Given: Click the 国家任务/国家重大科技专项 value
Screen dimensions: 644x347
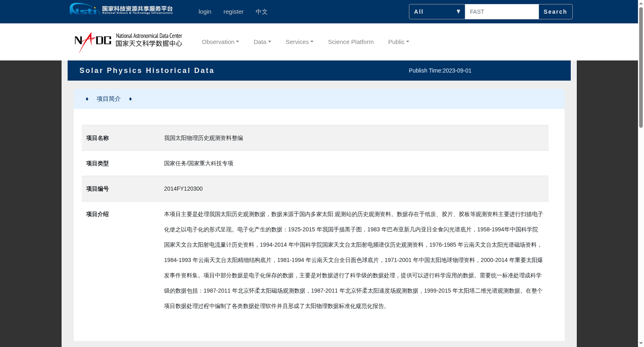Looking at the screenshot, I should tap(198, 163).
